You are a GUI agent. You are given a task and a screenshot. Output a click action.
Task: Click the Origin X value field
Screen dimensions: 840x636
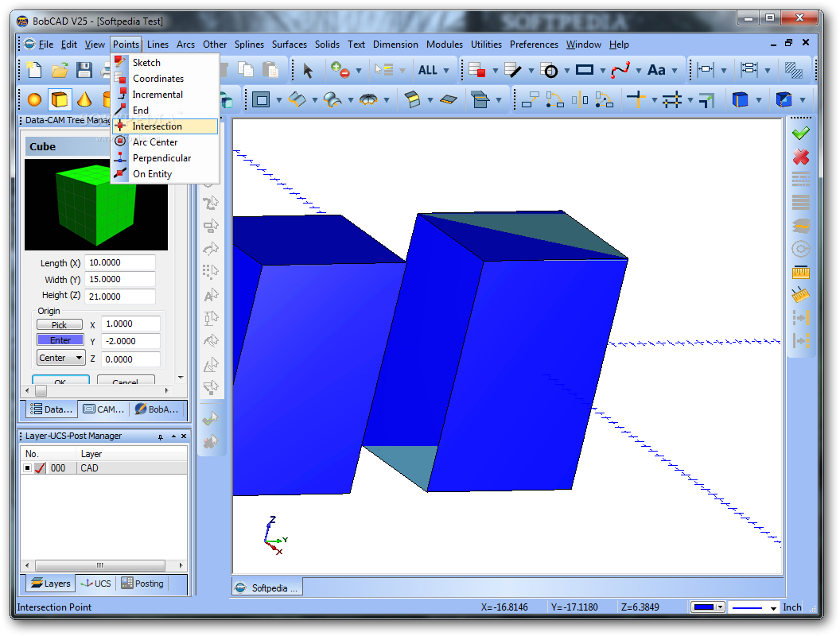click(x=130, y=324)
